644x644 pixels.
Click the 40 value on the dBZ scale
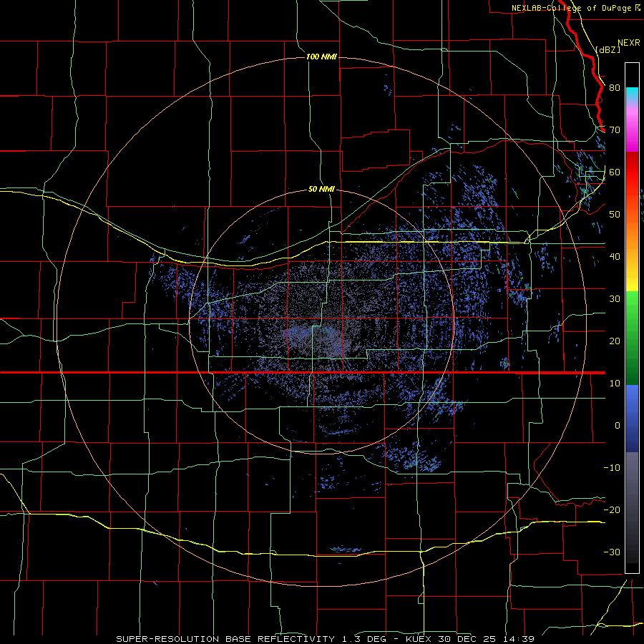coord(615,257)
